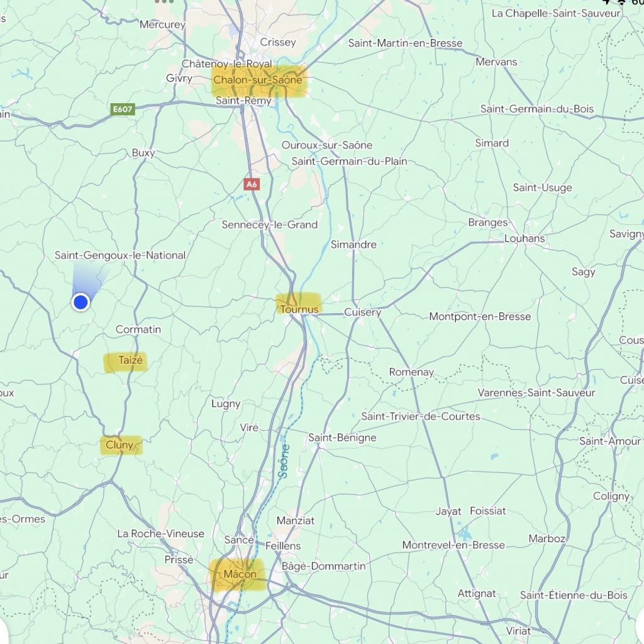Select the Buxy town label

pyautogui.click(x=143, y=153)
